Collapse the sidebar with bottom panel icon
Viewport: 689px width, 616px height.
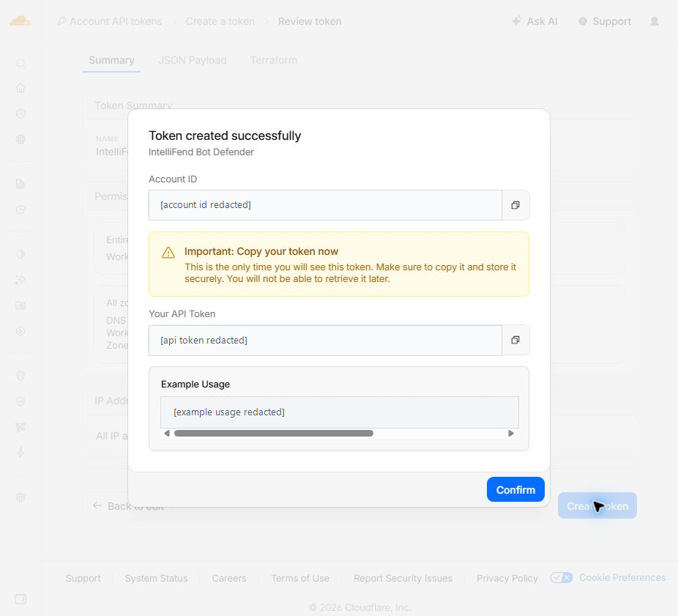(x=21, y=599)
